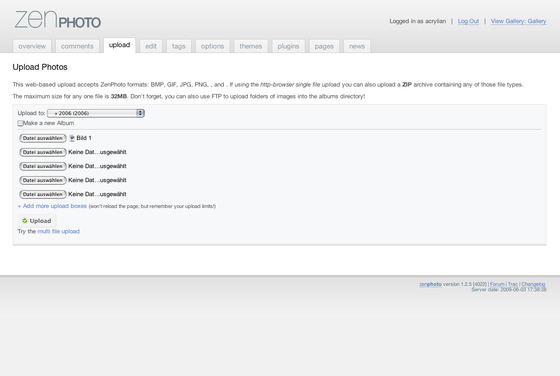The width and height of the screenshot is (560, 376).
Task: Switch to the options tab
Action: (x=212, y=46)
